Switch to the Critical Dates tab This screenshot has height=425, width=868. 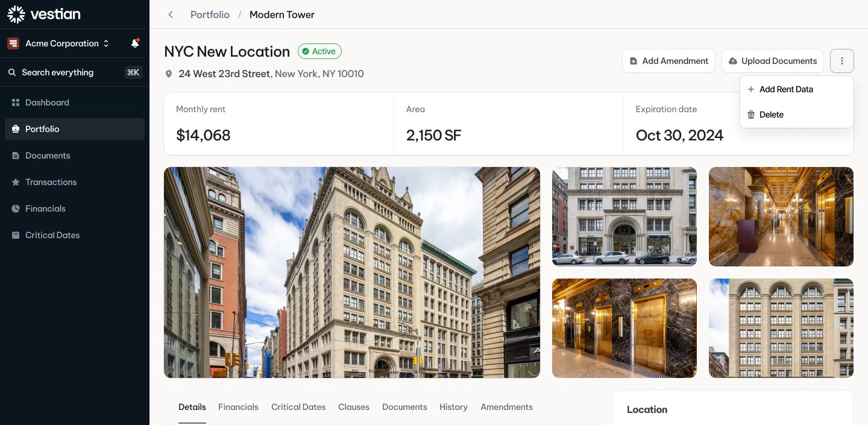point(298,408)
